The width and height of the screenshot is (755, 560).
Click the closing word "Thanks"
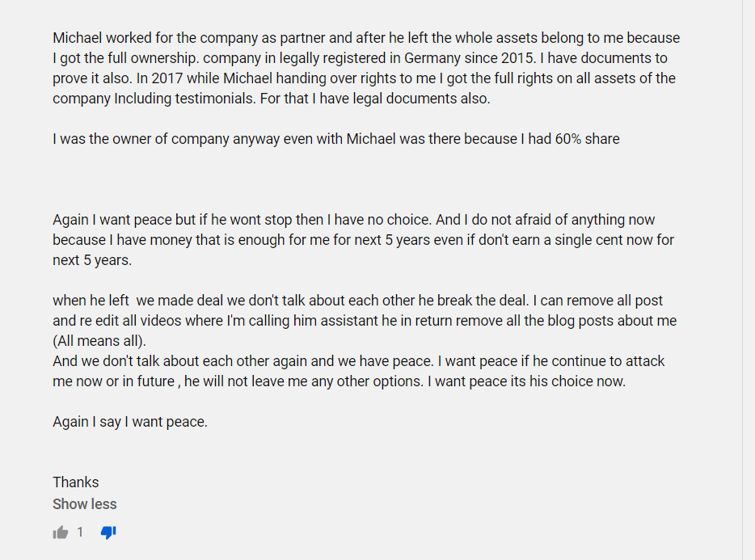click(x=76, y=482)
